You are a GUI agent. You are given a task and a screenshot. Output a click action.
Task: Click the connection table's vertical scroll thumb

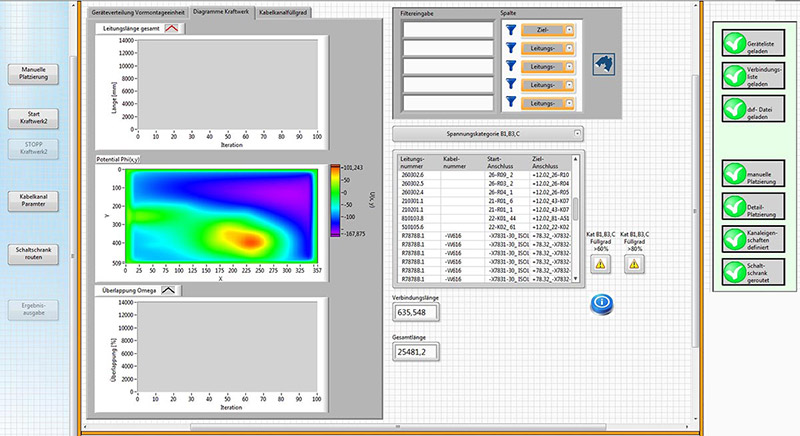[576, 209]
